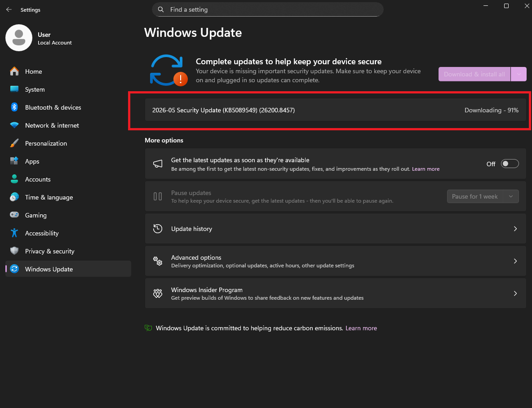Click the large update status icon with warning
The width and height of the screenshot is (532, 408).
coord(168,70)
